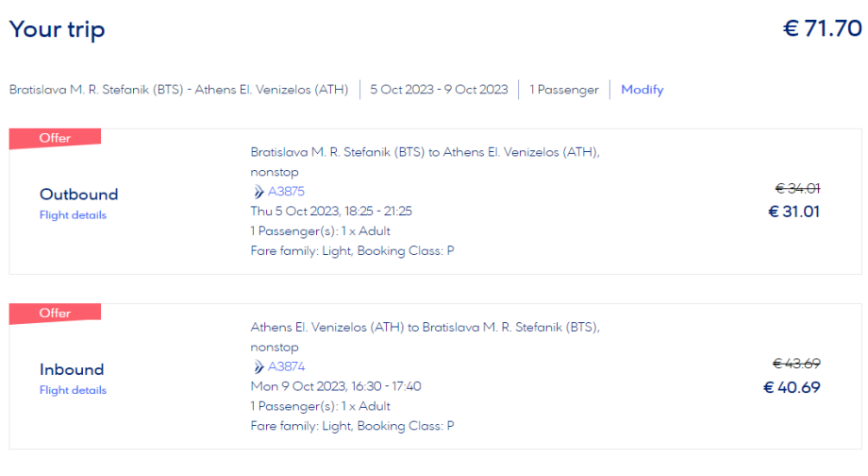Click the Inbound heading
The height and width of the screenshot is (476, 868).
tap(72, 369)
